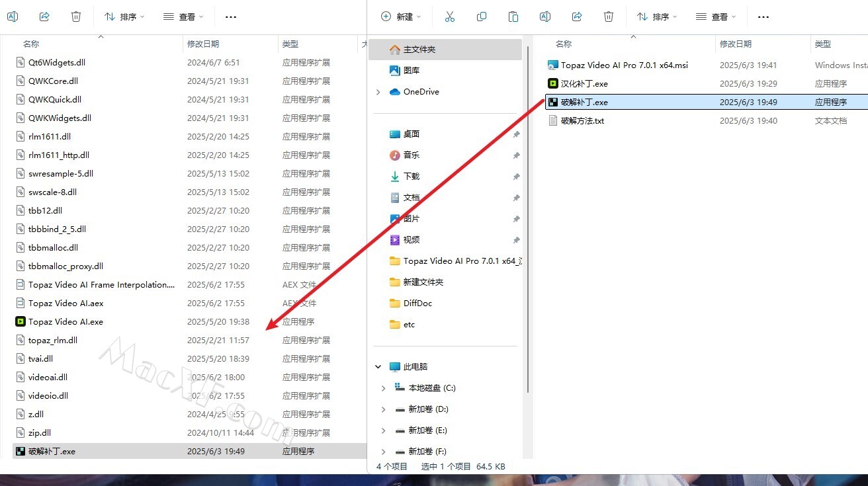Sort left window by 修改日期 column
Screen dimensions: 868x486
[x=203, y=44]
